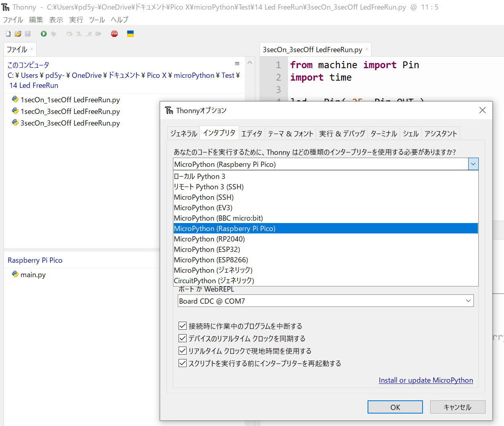Click the このコンピュータ link in files panel
The image size is (504, 426).
(x=28, y=65)
